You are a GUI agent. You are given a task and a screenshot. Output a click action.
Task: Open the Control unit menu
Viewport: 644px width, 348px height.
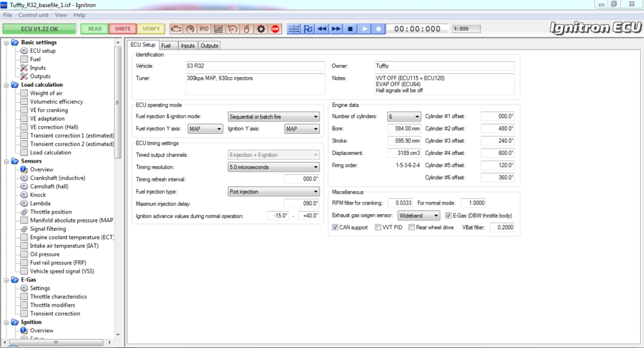[33, 15]
